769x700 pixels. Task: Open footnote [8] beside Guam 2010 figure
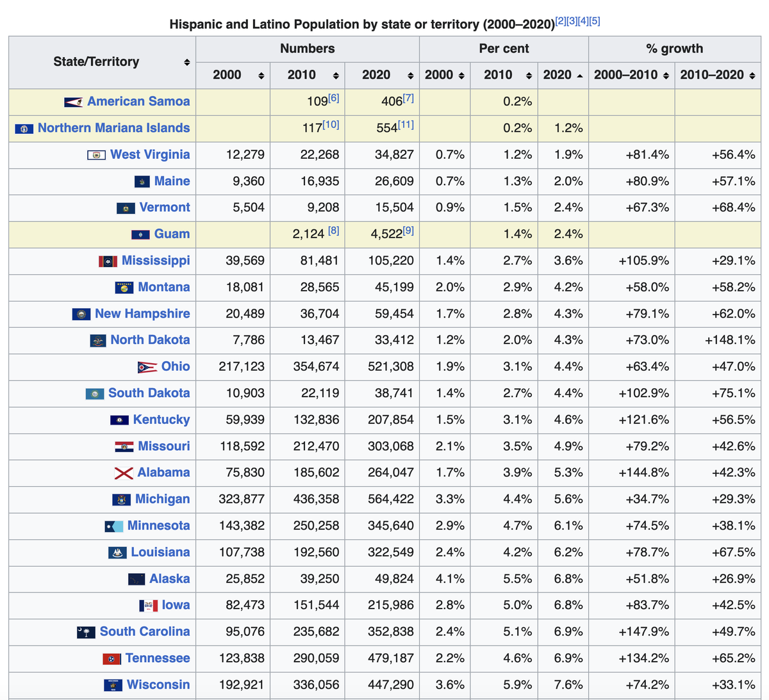[333, 231]
